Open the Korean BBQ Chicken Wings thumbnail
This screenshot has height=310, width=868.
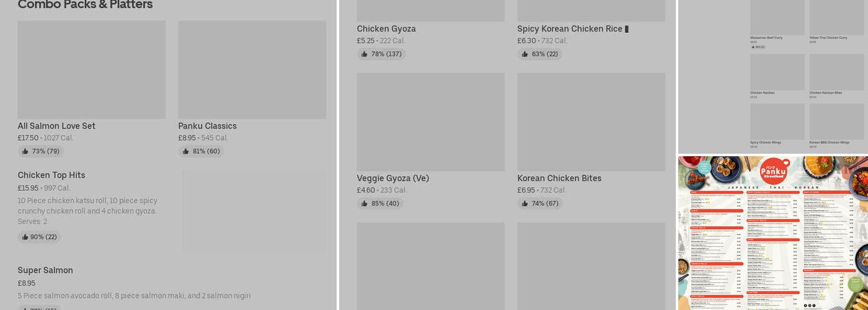click(x=836, y=122)
